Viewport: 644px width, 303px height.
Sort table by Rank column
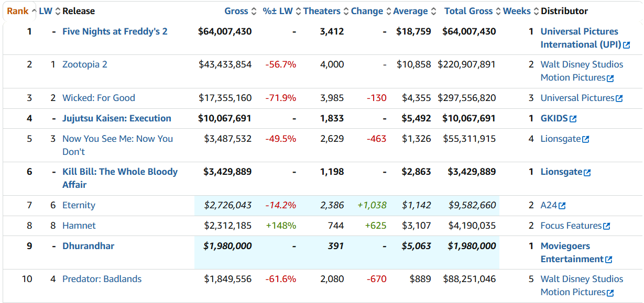(18, 11)
